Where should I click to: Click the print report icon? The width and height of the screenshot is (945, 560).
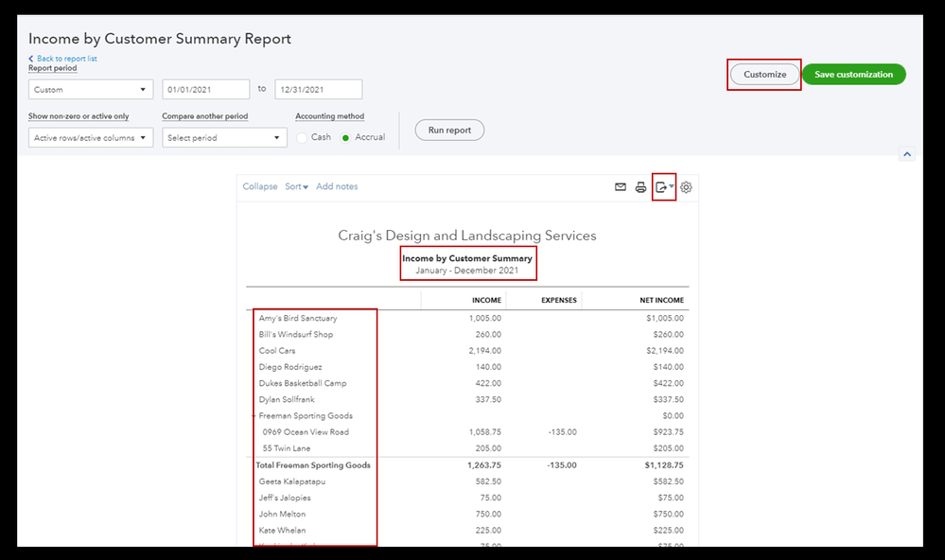(640, 187)
